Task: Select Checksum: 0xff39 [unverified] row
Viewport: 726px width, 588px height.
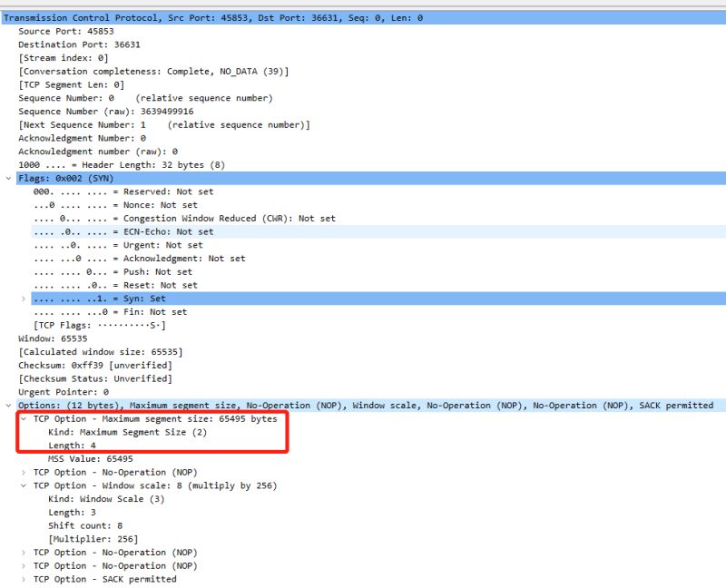Action: 95,366
